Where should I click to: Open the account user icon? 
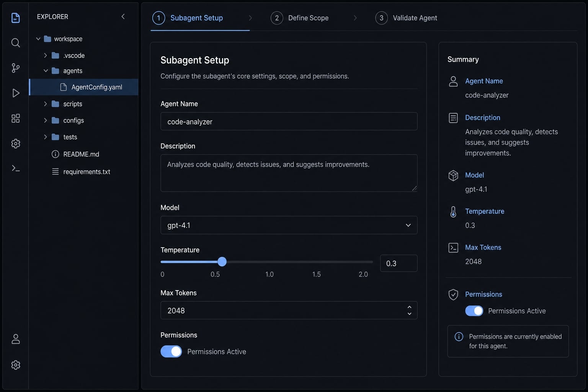click(16, 339)
